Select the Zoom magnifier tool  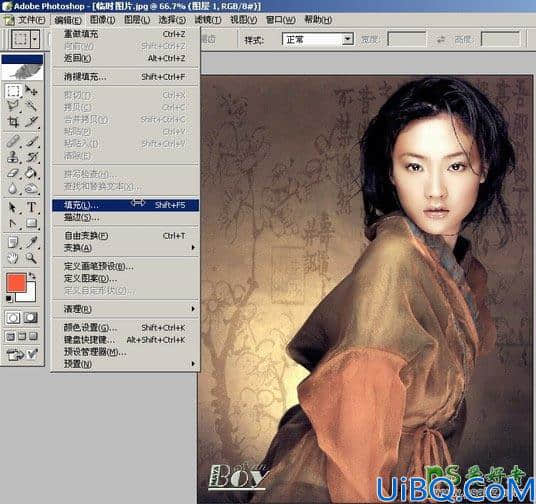(x=31, y=258)
